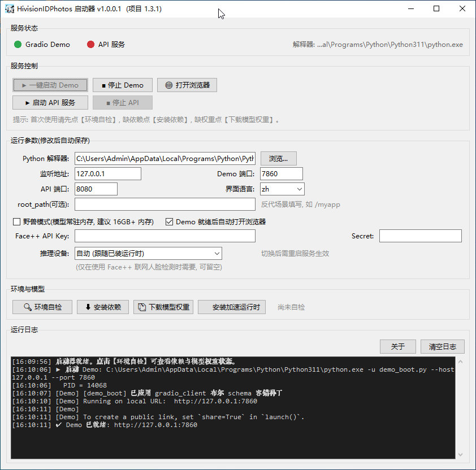
Task: Click the 解释器 path text in status area
Action: 378,44
